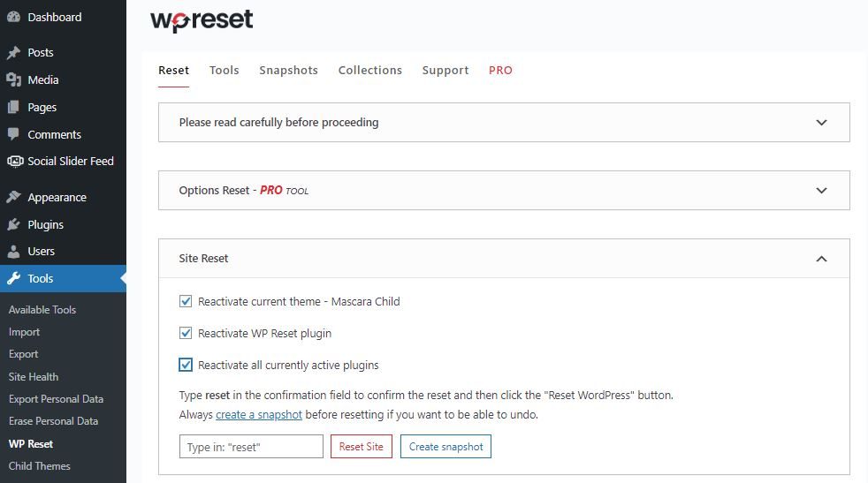The width and height of the screenshot is (868, 483).
Task: Click the Pages icon in sidebar
Action: [13, 108]
